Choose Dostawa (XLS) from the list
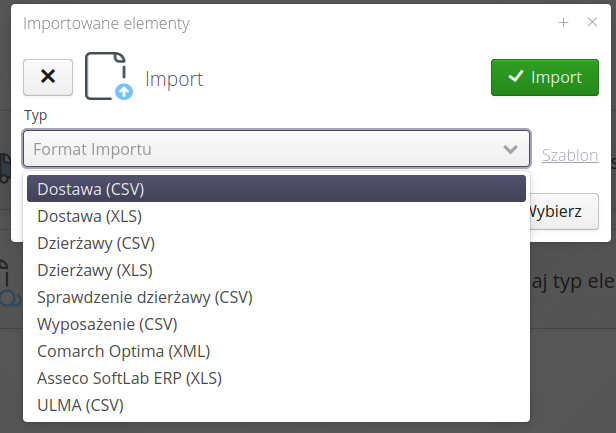Viewport: 616px width, 433px height. click(91, 215)
